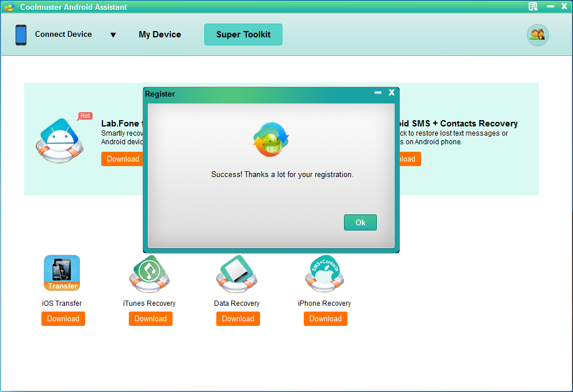
Task: Click the iOS Transfer icon
Action: (62, 273)
